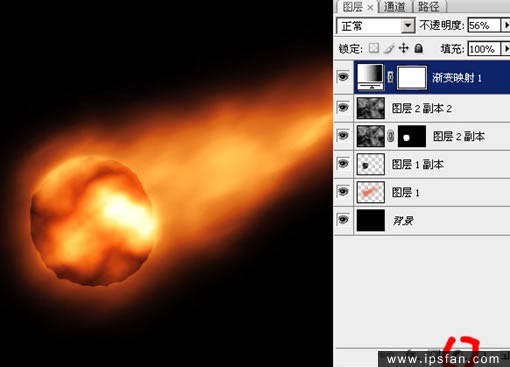Hide the 图层 2 副本 2 layer
Screen dimensions: 510x367
343,108
